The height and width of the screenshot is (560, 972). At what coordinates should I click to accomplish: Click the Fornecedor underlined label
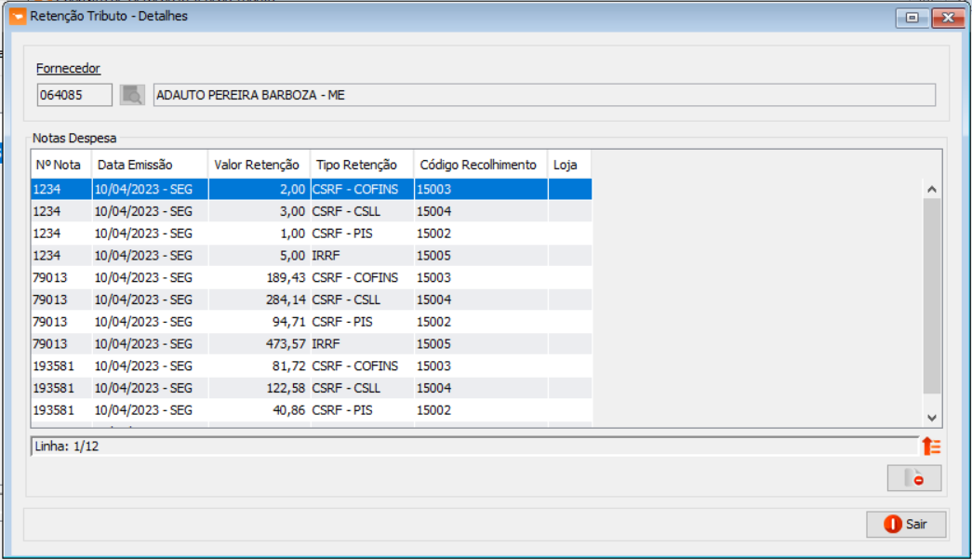tap(68, 68)
